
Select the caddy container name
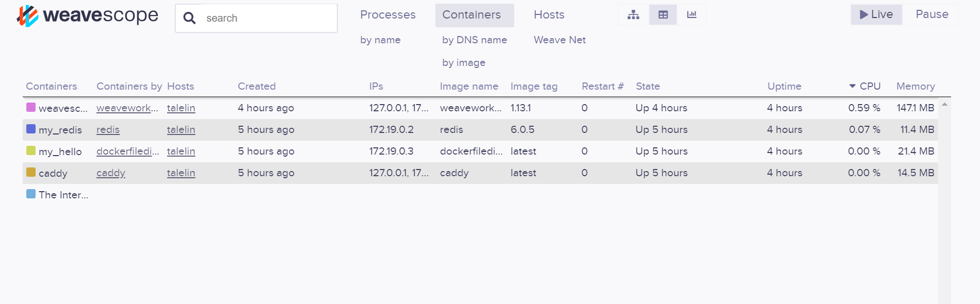pyautogui.click(x=53, y=173)
